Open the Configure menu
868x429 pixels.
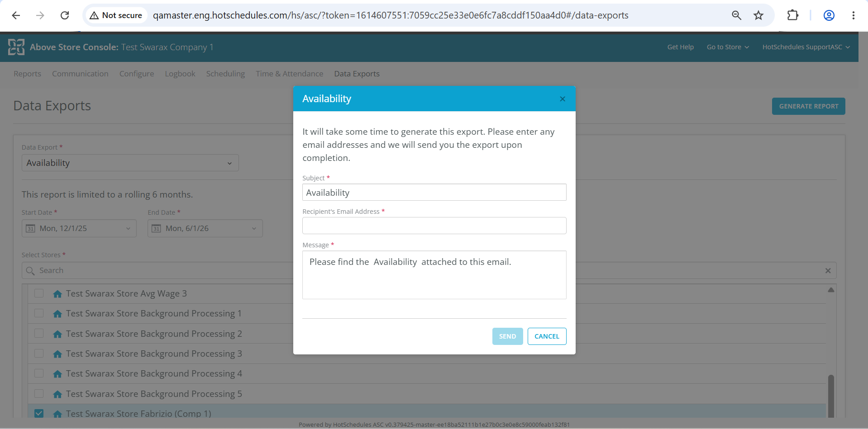137,74
